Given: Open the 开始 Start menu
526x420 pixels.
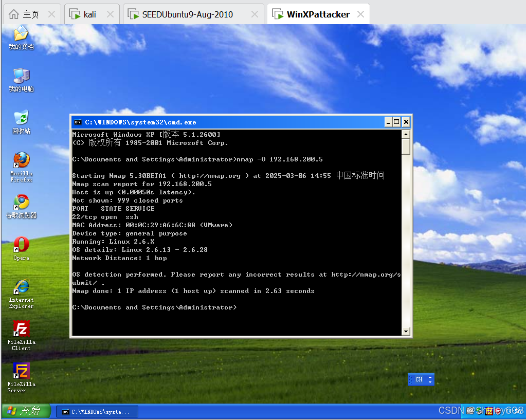Looking at the screenshot, I should click(26, 411).
